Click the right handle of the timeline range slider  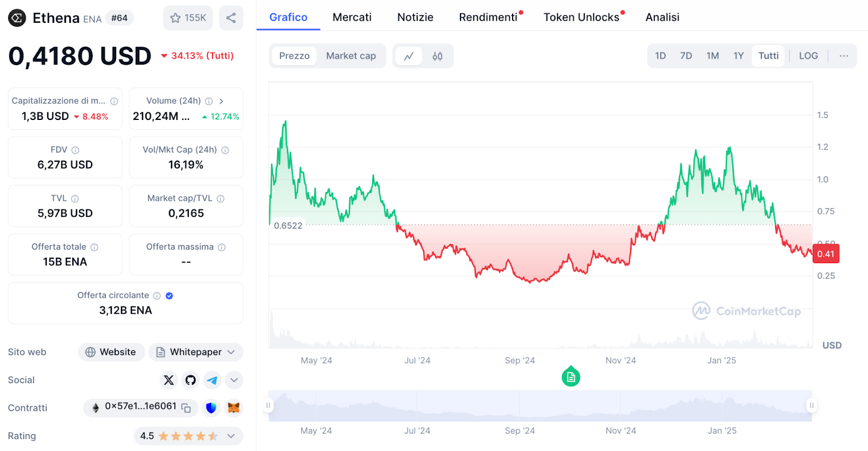[x=811, y=405]
